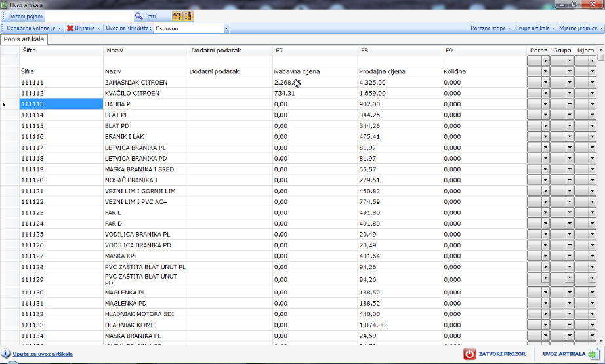Select MAGLENKA PL name cell
This screenshot has height=364, width=605.
(x=146, y=293)
